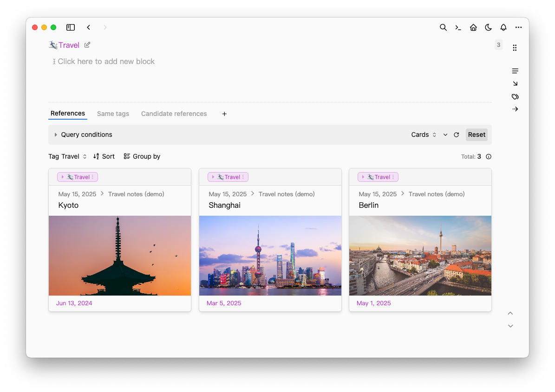Switch to the References tab
The width and height of the screenshot is (555, 392).
coord(68,114)
